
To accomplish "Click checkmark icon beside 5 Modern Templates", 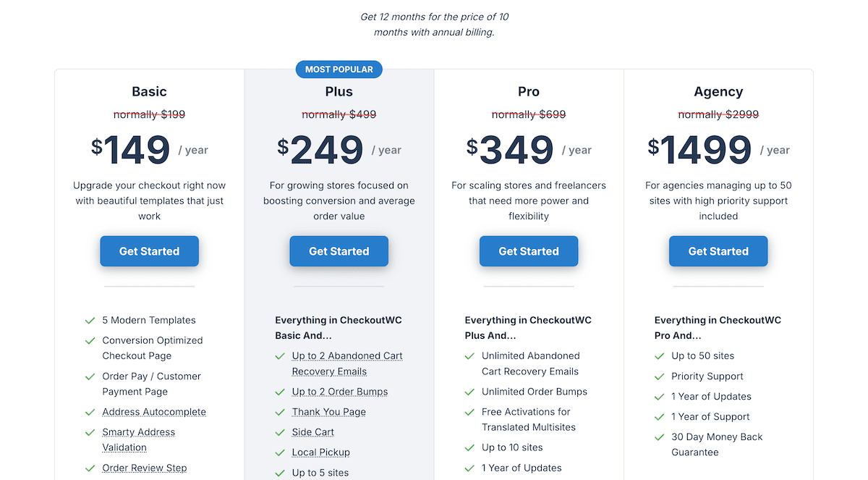I will tap(90, 320).
